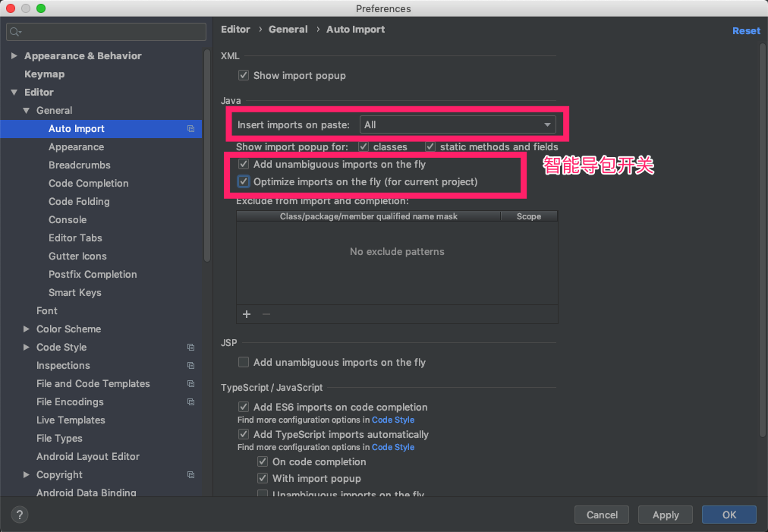Select Font settings page
The image size is (768, 532).
[x=47, y=310]
